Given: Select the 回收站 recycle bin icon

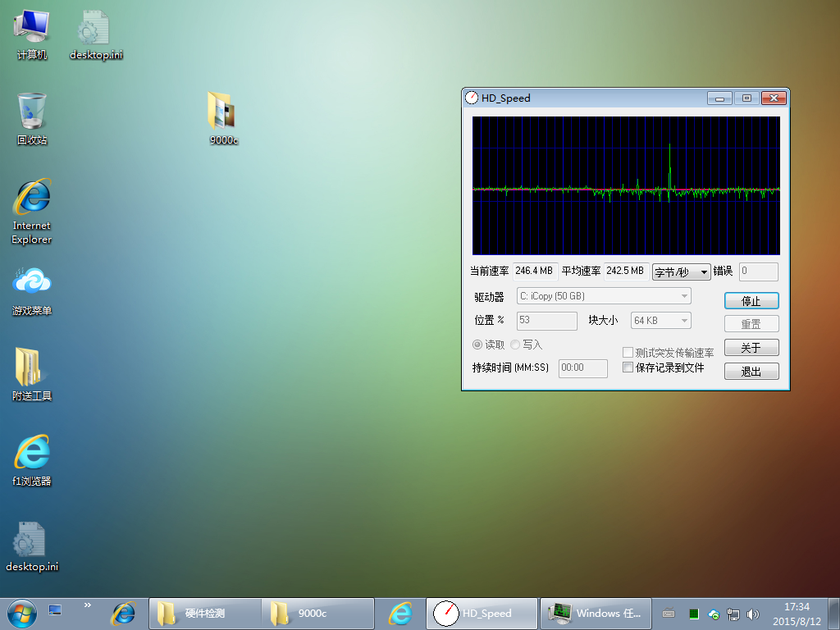Looking at the screenshot, I should click(x=32, y=119).
